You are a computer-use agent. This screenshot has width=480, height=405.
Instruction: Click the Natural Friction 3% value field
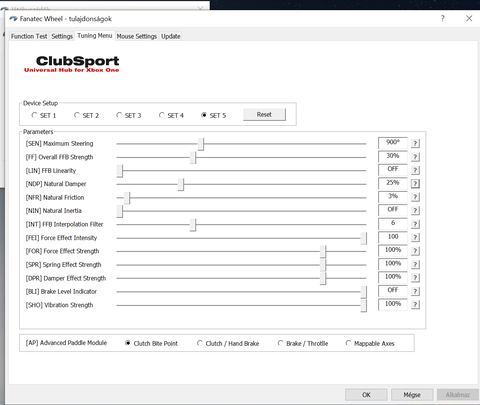tap(393, 196)
